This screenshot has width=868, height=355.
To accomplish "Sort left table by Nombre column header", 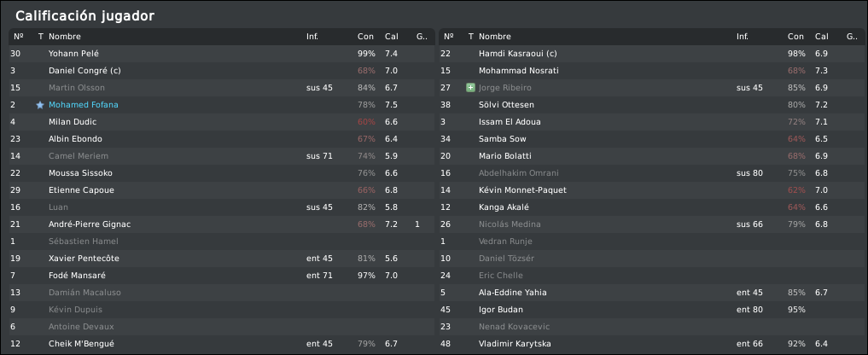I will tap(65, 37).
